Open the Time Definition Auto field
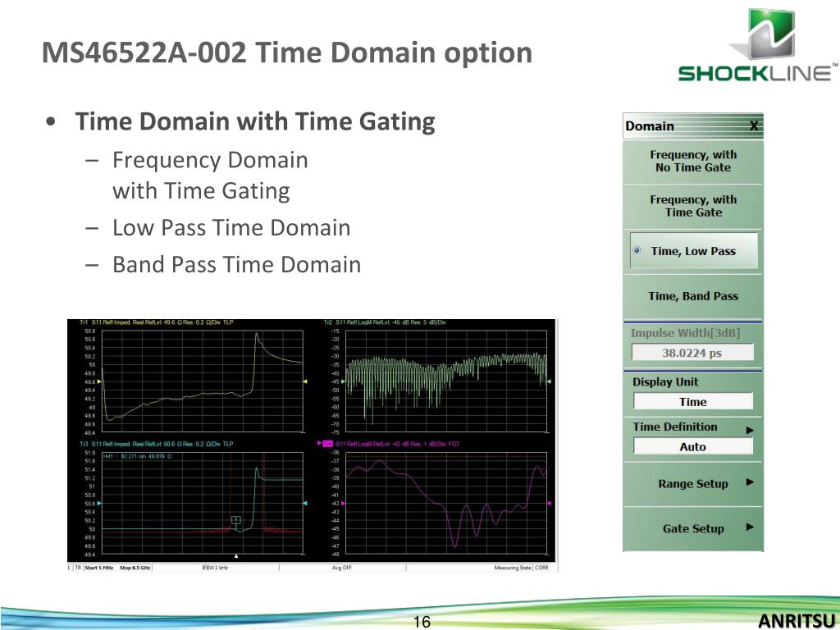This screenshot has width=840, height=630. [692, 446]
